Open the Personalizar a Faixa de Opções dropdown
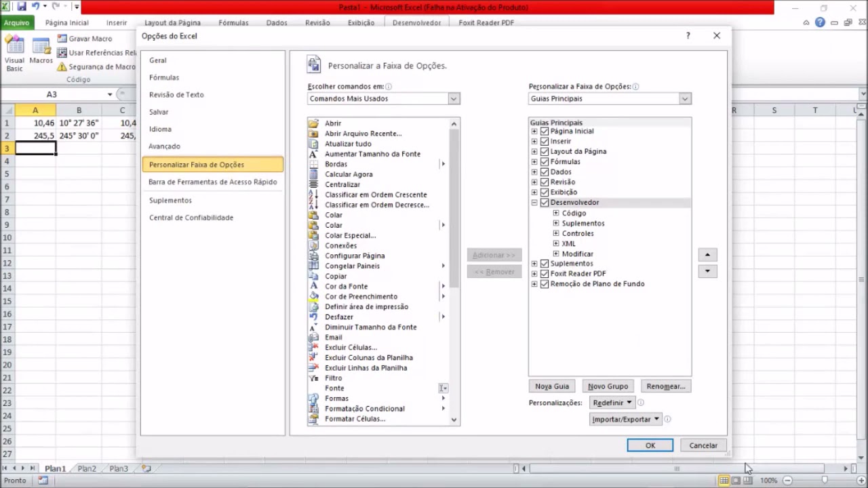This screenshot has height=488, width=868. pos(610,98)
